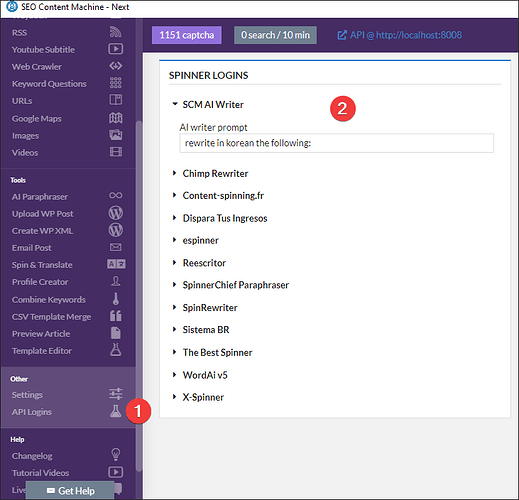Click the Web Crawler code icon

coord(116,66)
